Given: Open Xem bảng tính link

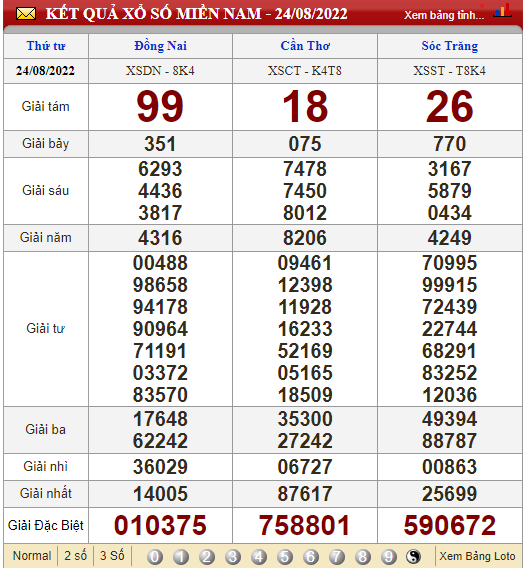Looking at the screenshot, I should [x=444, y=15].
